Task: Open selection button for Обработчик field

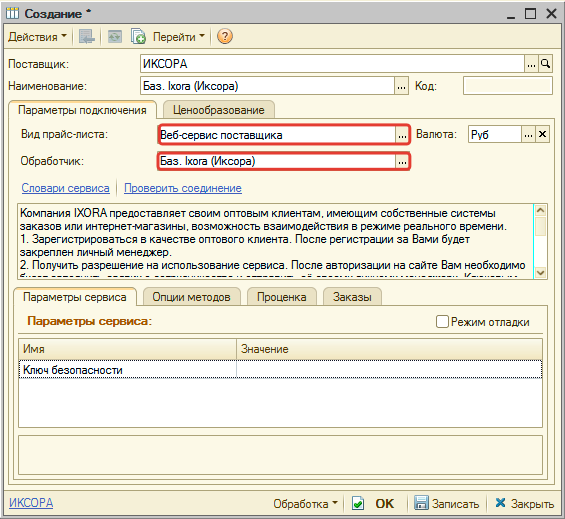Action: (402, 161)
